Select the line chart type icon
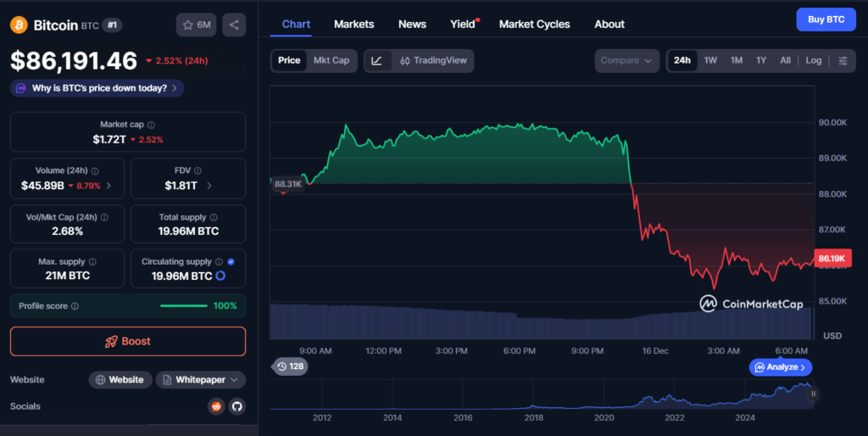This screenshot has width=868, height=436. (x=377, y=60)
